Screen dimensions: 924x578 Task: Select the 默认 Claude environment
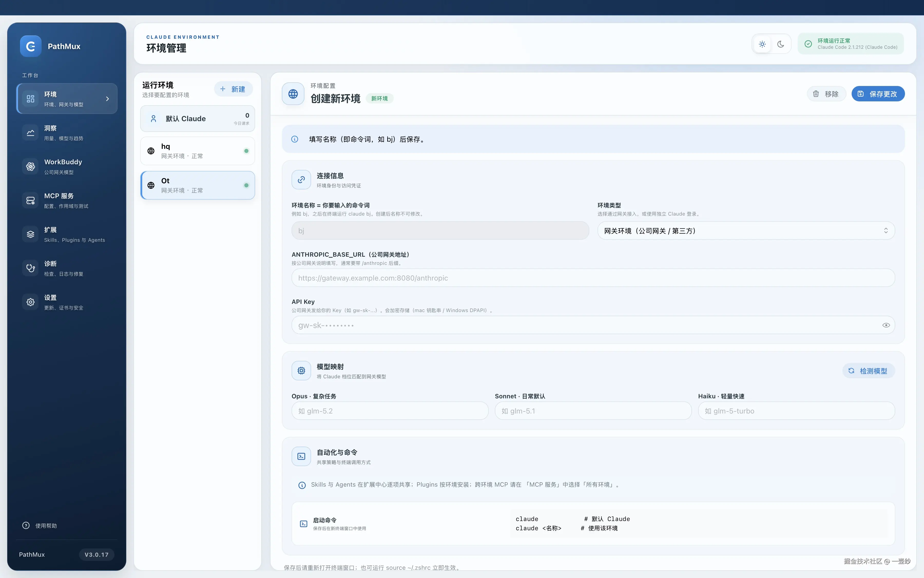[x=198, y=119]
